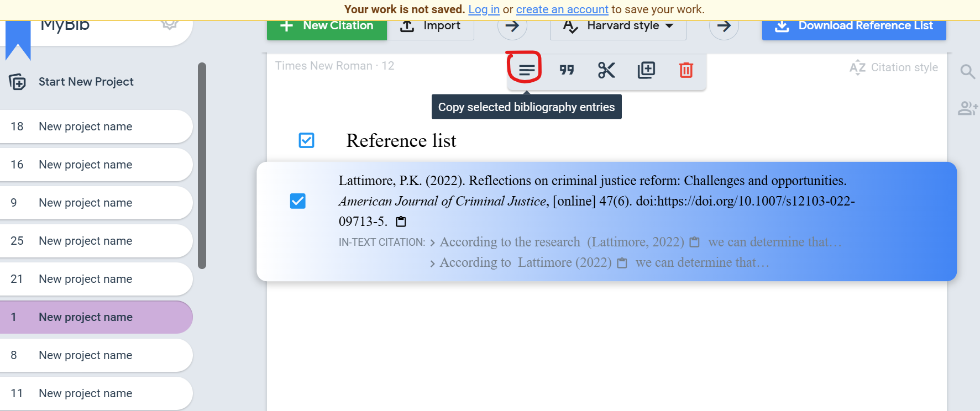Click the sidebar project list scrollbar

point(202,166)
